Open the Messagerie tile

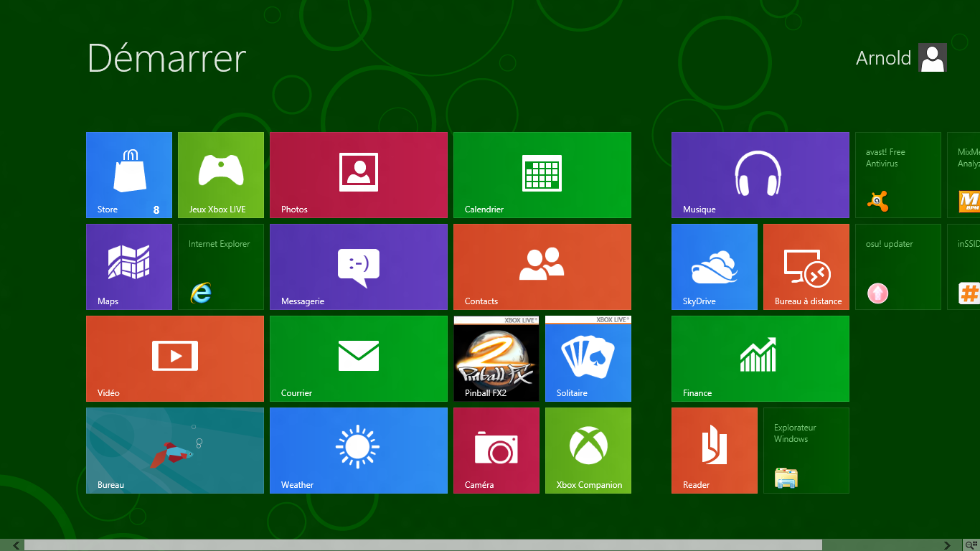pyautogui.click(x=359, y=267)
